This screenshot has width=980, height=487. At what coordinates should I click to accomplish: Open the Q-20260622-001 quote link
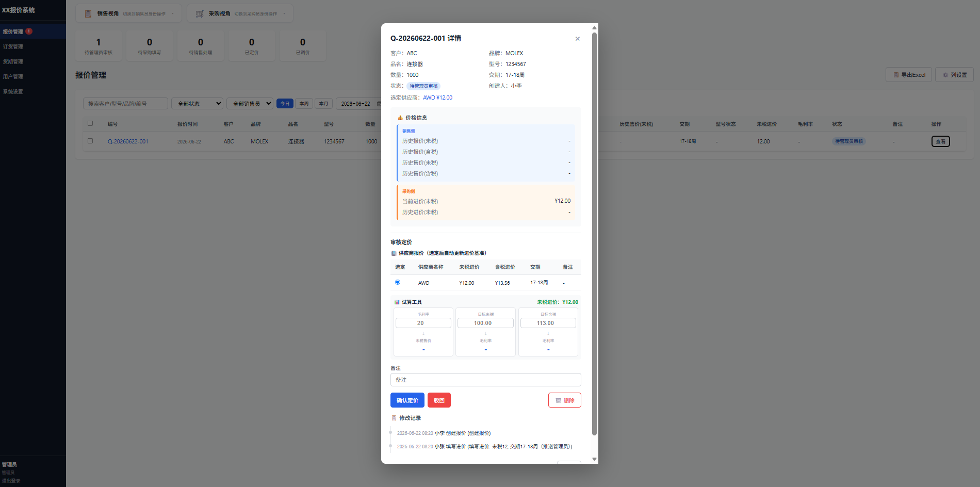pos(128,141)
